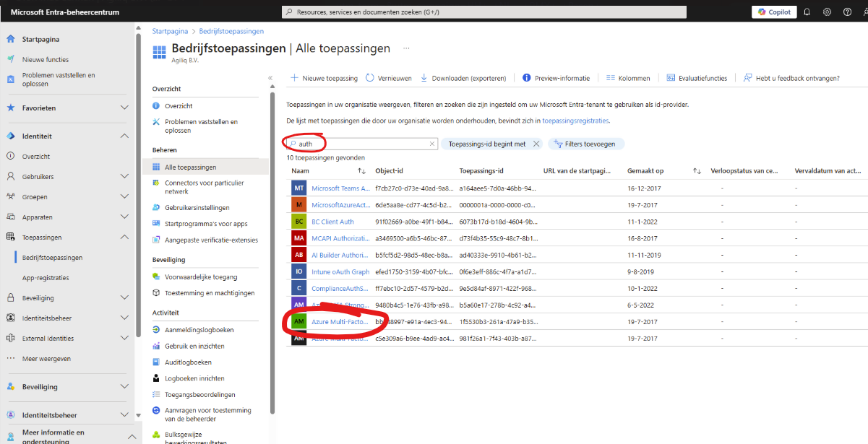Open the Microsoft Teams application link

pyautogui.click(x=340, y=188)
